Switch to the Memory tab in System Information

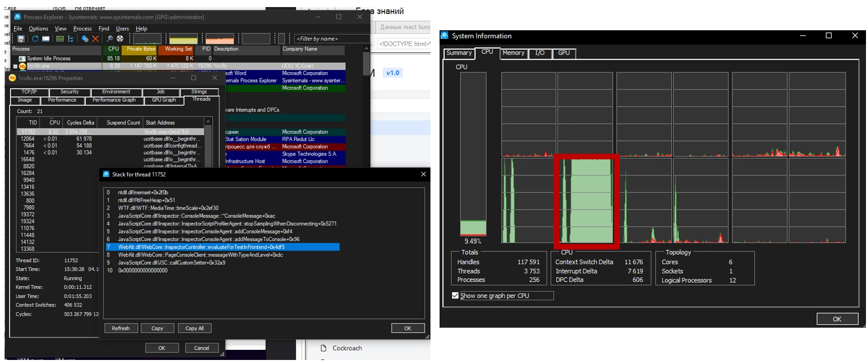click(x=513, y=53)
